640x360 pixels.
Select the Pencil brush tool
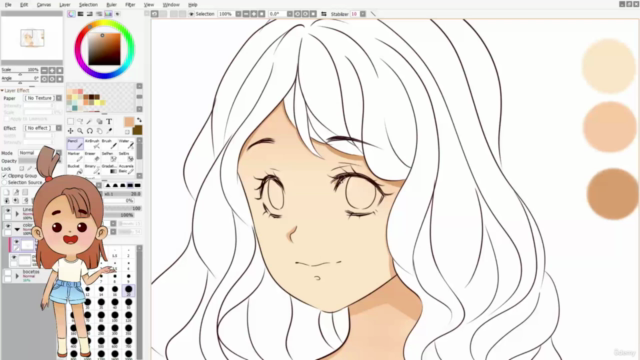75,144
